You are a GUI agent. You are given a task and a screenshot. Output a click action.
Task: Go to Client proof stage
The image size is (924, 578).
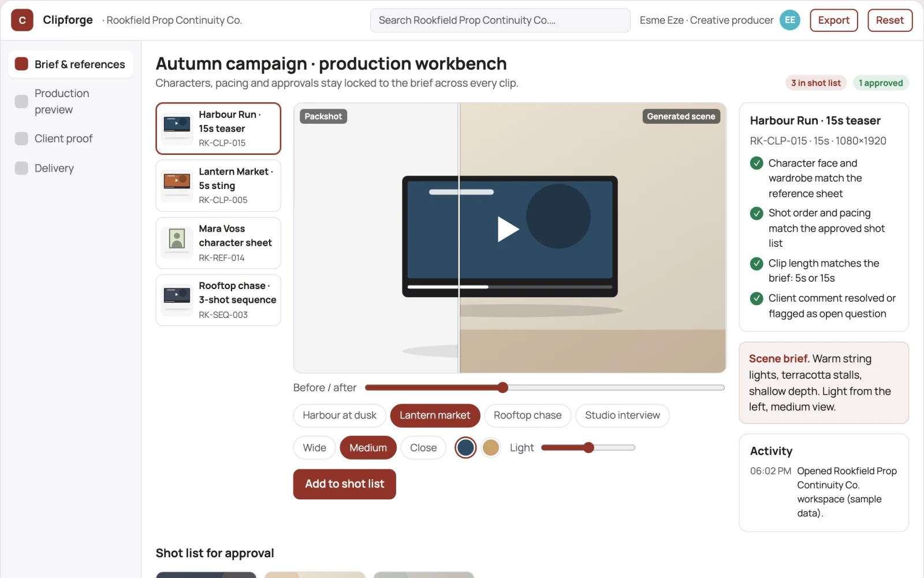click(x=70, y=139)
